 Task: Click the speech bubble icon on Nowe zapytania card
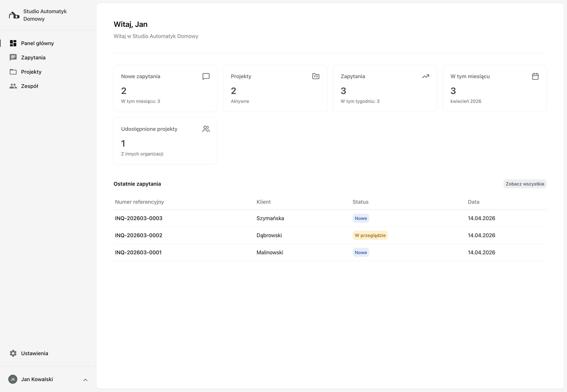click(206, 76)
